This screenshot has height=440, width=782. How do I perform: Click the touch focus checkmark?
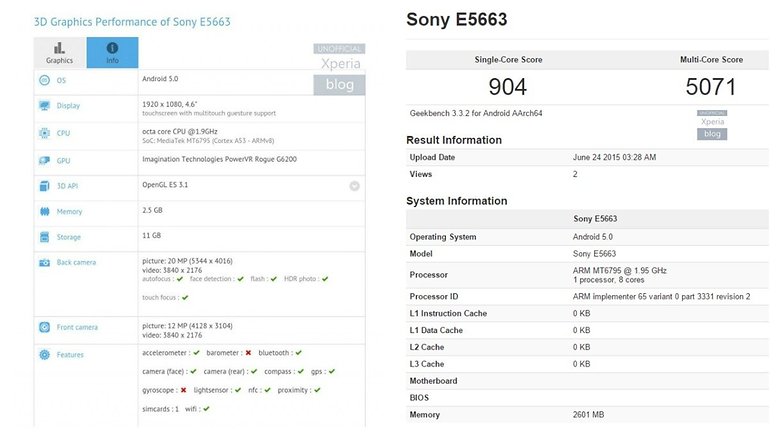(x=185, y=297)
